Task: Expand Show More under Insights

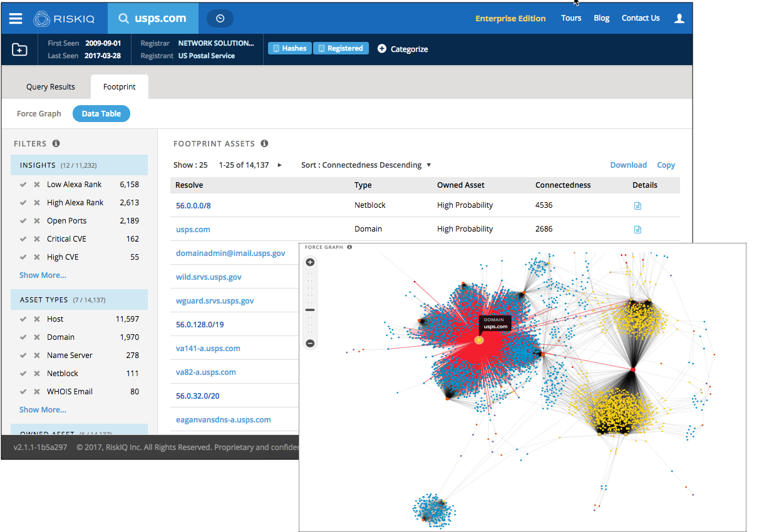Action: 43,275
